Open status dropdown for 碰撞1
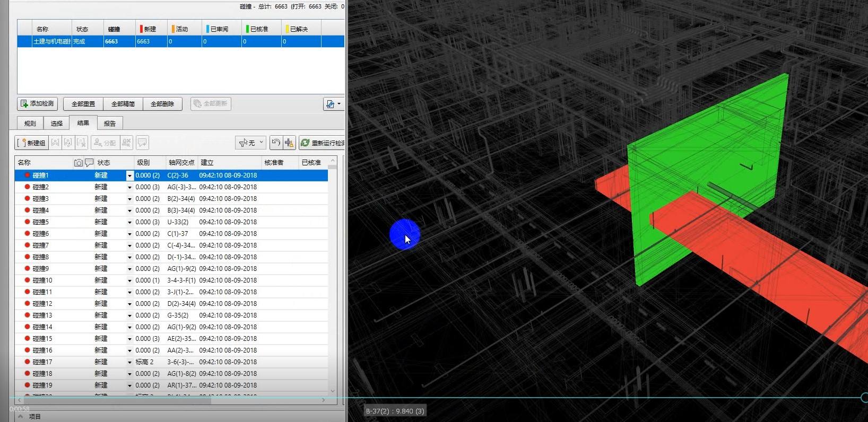Screen dimensions: 868x422 pyautogui.click(x=129, y=175)
